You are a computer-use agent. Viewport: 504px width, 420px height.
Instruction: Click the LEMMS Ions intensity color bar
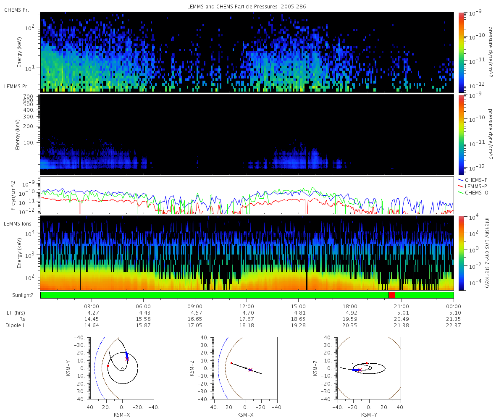[x=461, y=253]
